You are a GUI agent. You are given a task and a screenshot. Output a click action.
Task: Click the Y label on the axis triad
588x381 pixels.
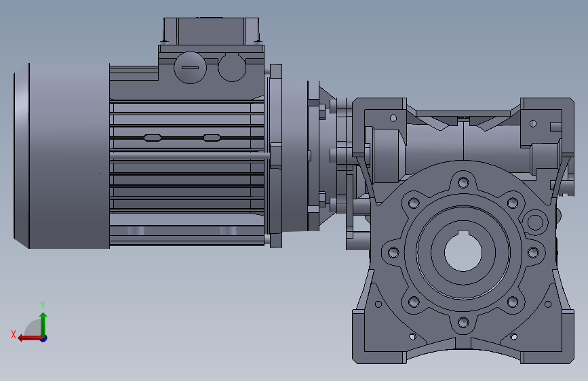pos(43,305)
